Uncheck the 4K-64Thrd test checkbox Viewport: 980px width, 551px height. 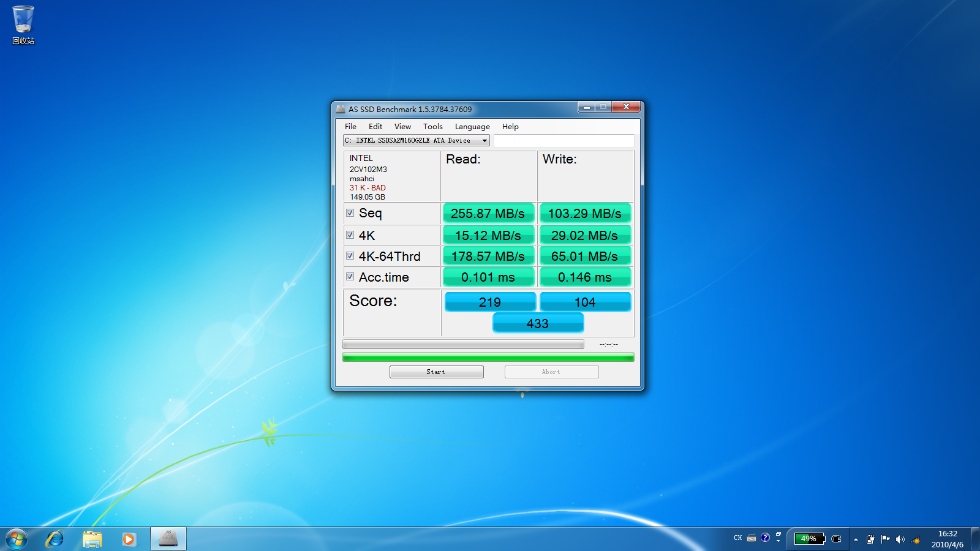tap(350, 256)
